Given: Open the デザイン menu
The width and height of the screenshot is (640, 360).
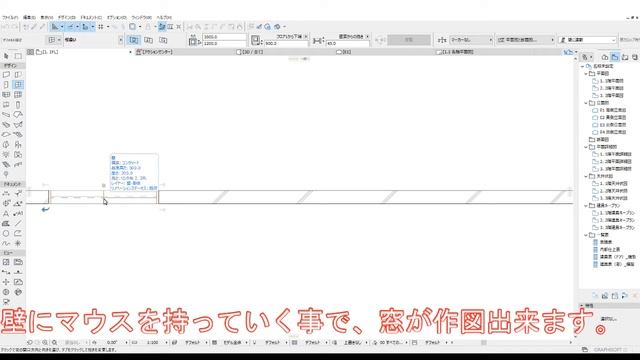Looking at the screenshot, I should point(67,18).
